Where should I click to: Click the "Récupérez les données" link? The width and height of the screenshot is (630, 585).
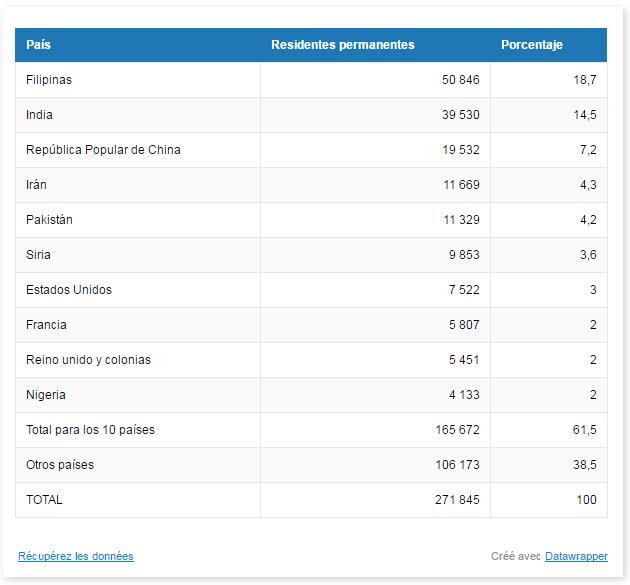75,556
